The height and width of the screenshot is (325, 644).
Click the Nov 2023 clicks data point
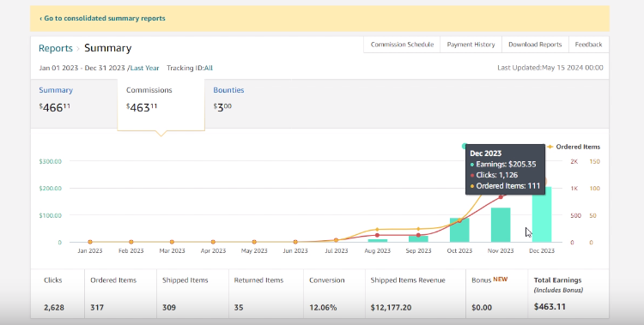501,197
